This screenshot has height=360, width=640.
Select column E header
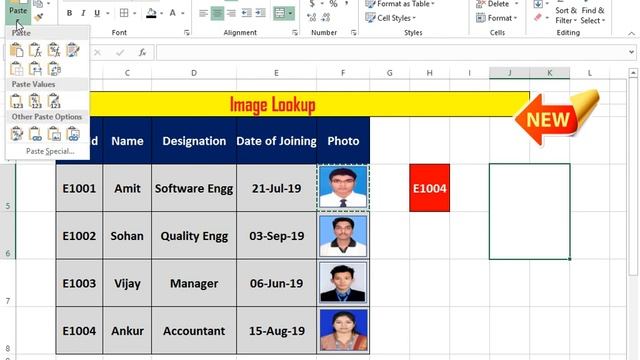[276, 73]
